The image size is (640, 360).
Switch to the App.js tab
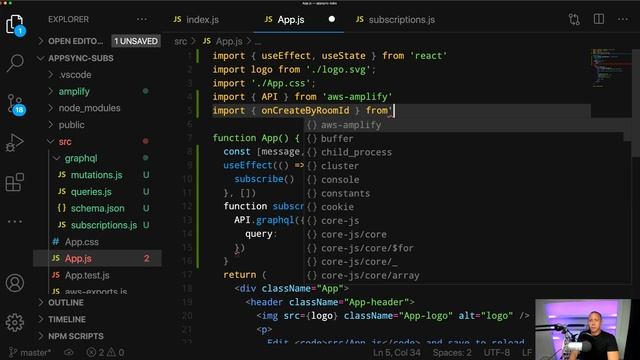coord(299,20)
